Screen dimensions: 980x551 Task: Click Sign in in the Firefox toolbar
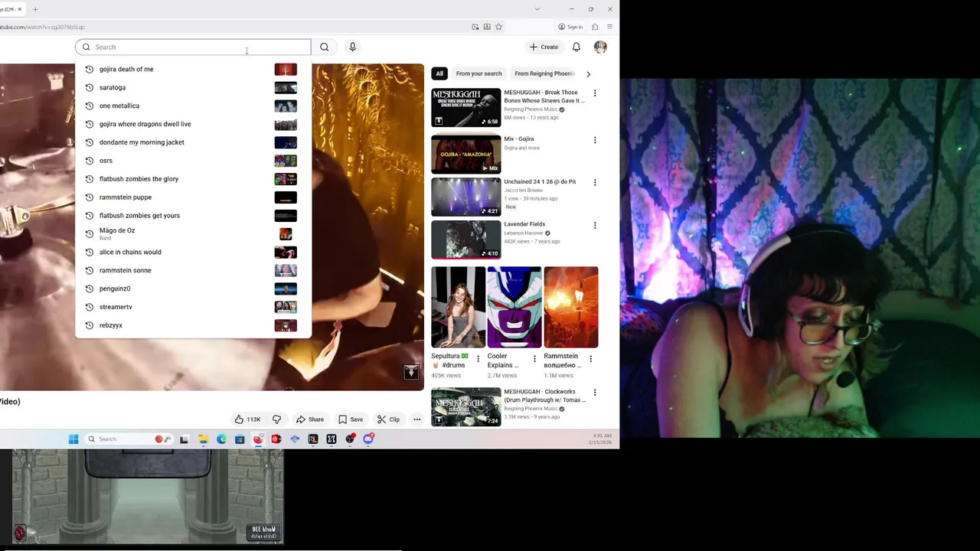pyautogui.click(x=570, y=27)
